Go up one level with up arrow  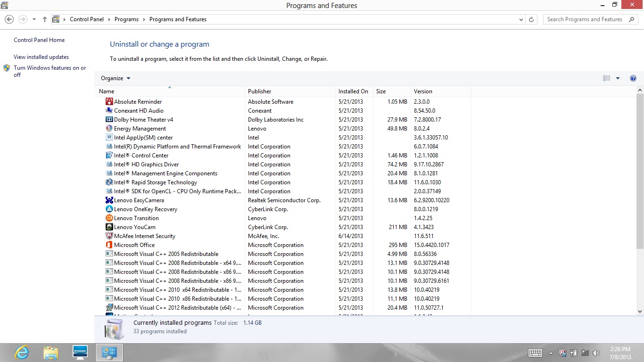(x=45, y=19)
